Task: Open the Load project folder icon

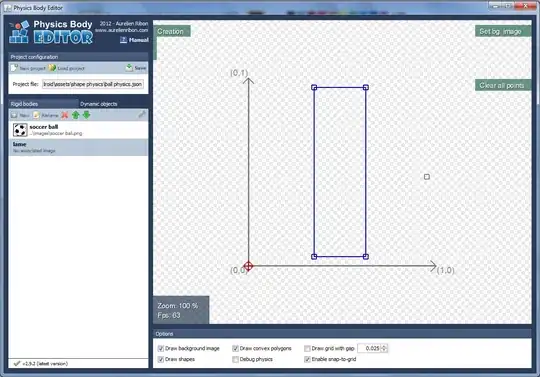Action: [x=52, y=68]
